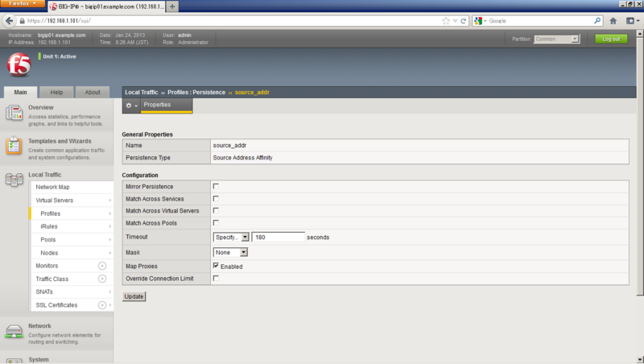Click the Google search engine icon

(x=478, y=21)
